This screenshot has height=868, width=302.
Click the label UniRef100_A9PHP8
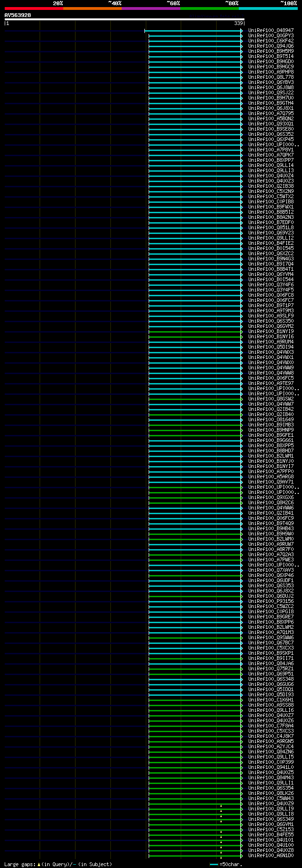[x=271, y=72]
